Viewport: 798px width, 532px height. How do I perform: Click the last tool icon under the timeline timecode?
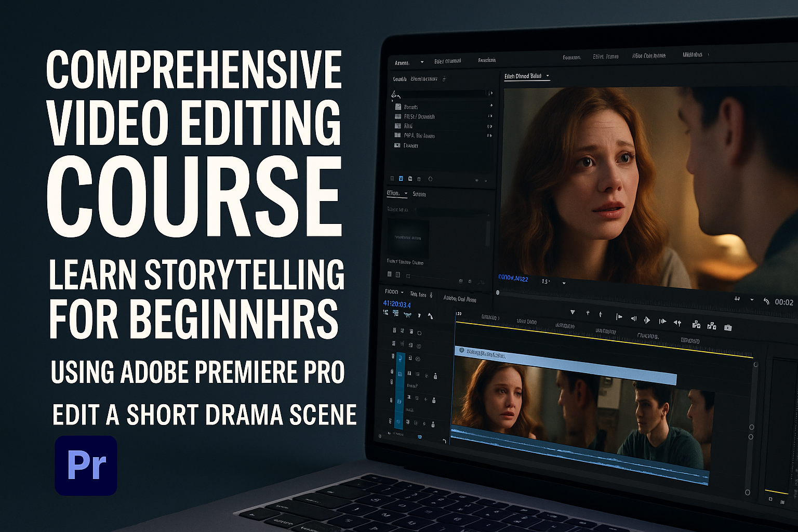pyautogui.click(x=430, y=315)
